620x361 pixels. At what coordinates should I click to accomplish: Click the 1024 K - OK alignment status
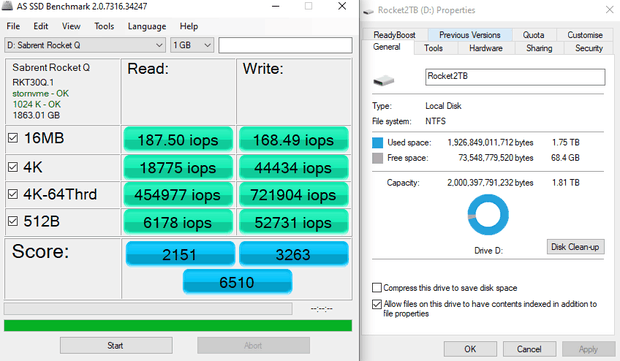36,104
